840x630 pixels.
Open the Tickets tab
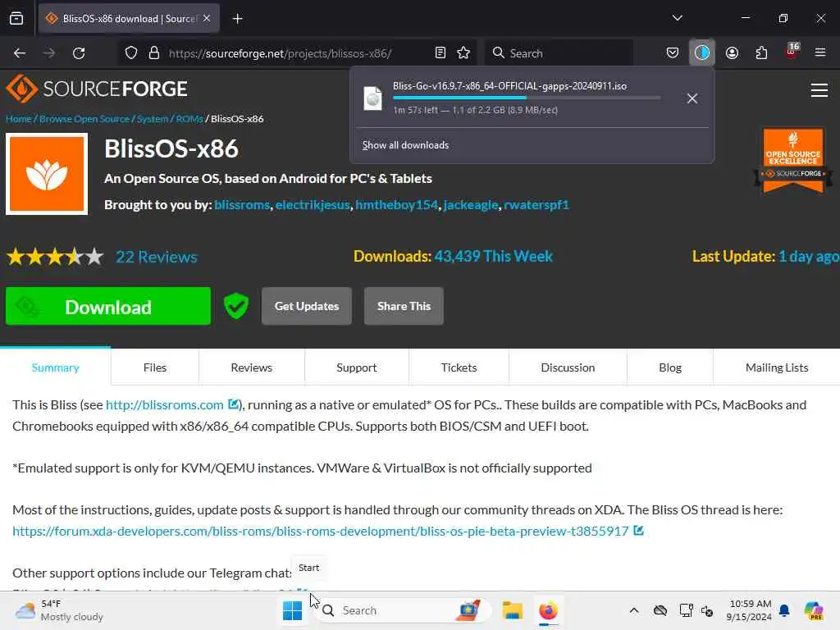click(459, 367)
